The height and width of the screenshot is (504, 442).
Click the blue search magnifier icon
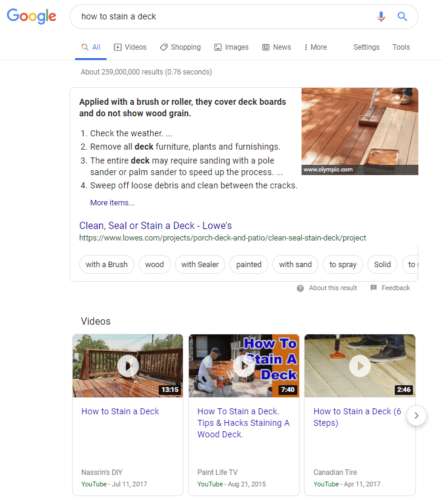point(402,16)
